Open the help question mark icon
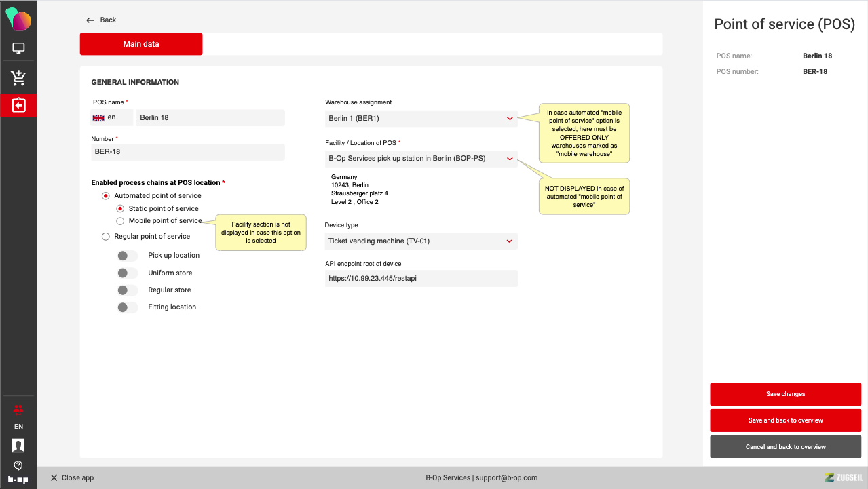868x489 pixels. coord(18,465)
